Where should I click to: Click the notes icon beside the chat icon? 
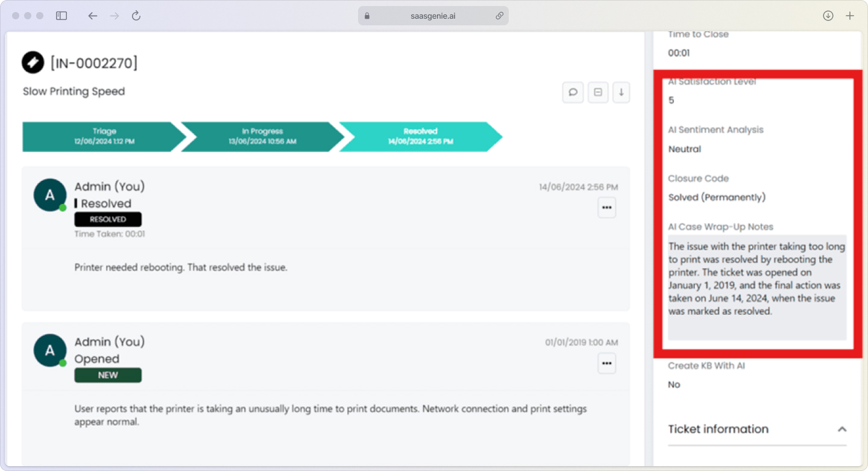click(597, 92)
